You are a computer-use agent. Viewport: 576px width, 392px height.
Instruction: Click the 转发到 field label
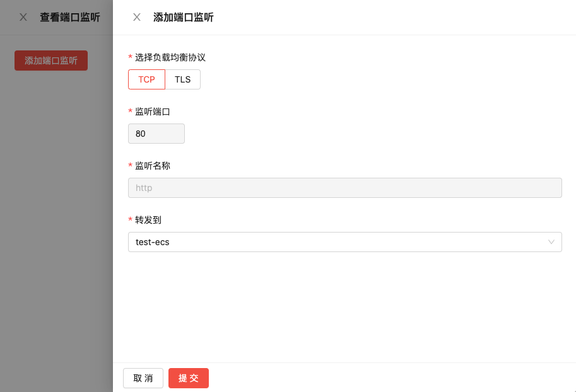pyautogui.click(x=148, y=220)
